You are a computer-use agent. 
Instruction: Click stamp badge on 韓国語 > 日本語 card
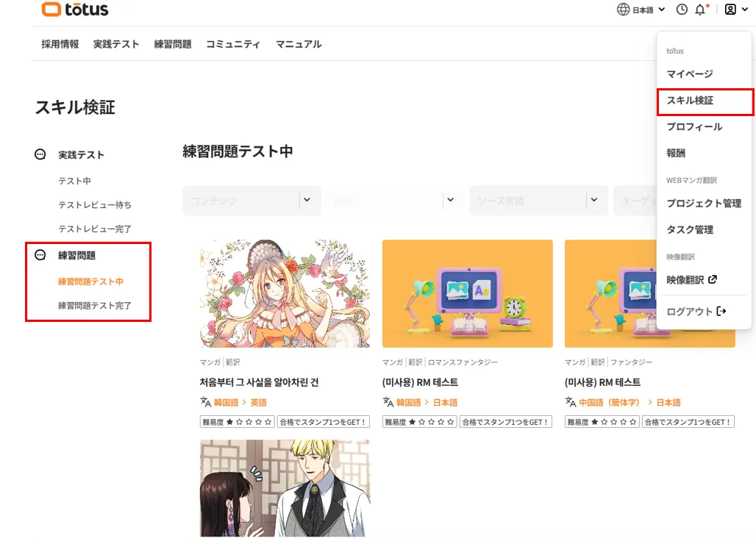pyautogui.click(x=506, y=422)
